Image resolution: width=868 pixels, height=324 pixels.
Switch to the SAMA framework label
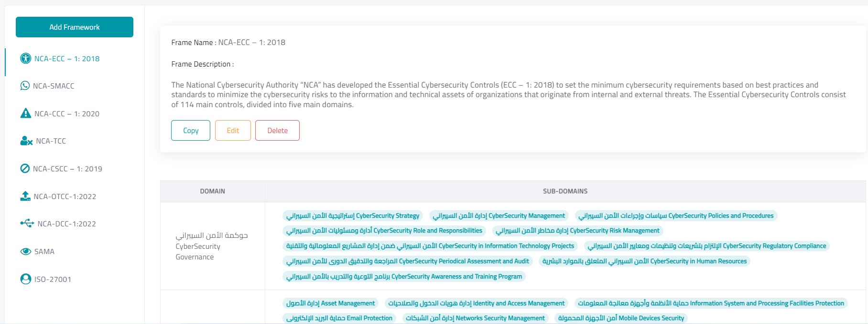[44, 252]
